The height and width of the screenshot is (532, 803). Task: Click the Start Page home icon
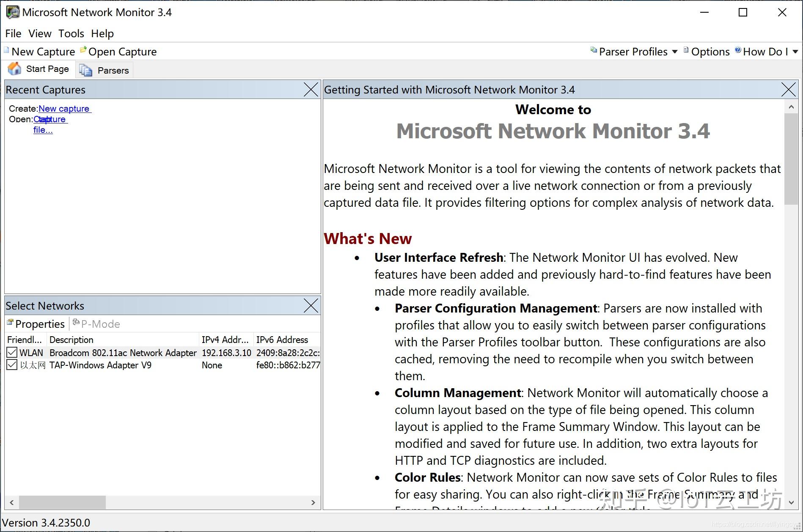click(x=14, y=69)
